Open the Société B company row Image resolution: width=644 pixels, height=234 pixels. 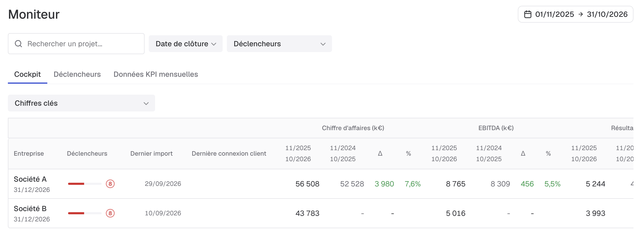(321, 213)
